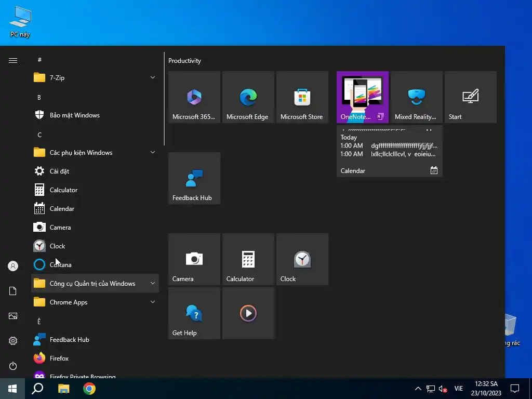Open Cài đặt from the app list
The width and height of the screenshot is (532, 399).
pos(95,171)
